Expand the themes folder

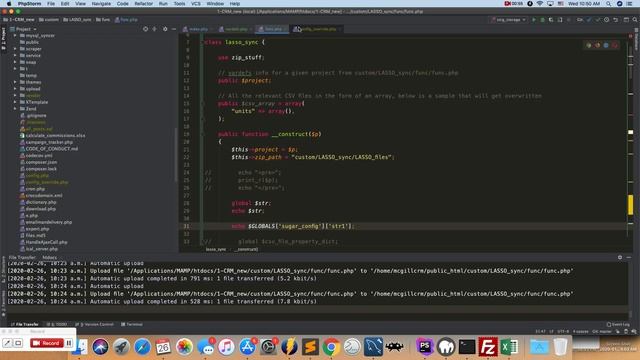click(x=15, y=82)
